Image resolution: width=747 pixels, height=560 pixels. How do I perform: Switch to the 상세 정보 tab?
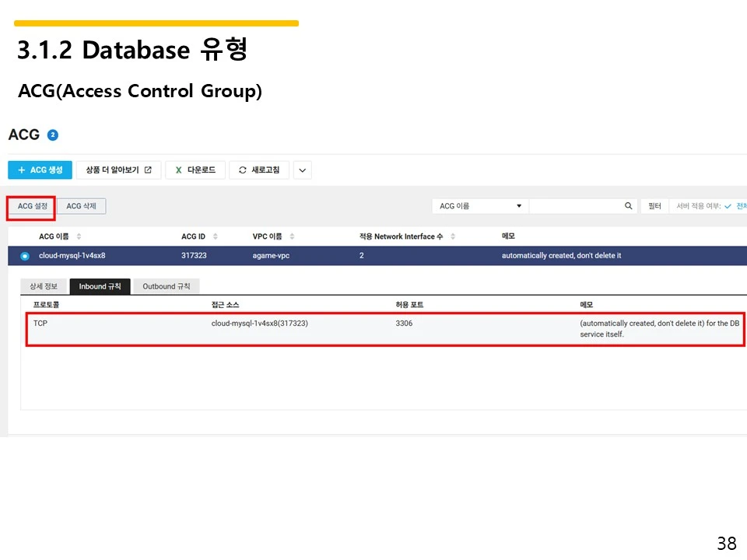click(x=44, y=286)
